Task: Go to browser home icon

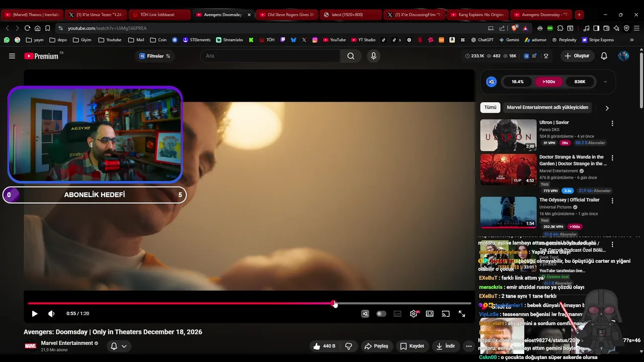Action: [37, 28]
